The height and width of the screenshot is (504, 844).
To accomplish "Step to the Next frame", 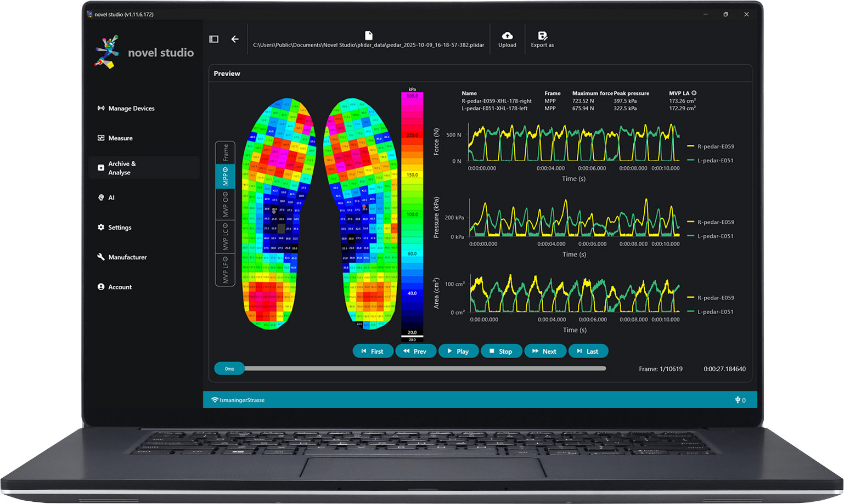I will 544,352.
